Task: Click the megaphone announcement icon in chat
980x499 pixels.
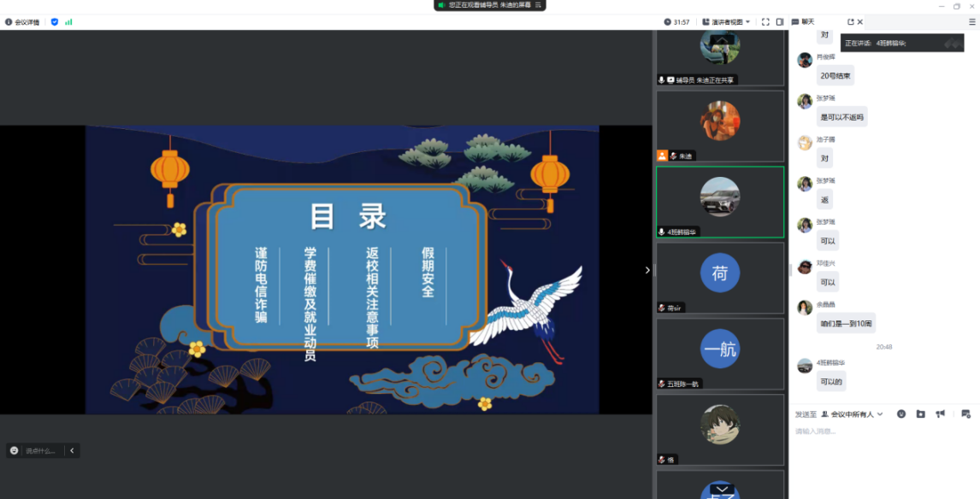Action: coord(940,414)
